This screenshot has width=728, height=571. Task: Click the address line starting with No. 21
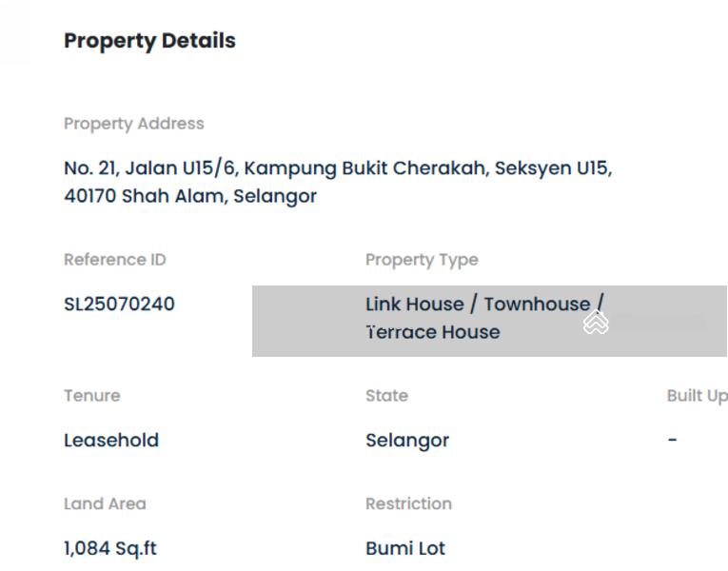tap(338, 168)
